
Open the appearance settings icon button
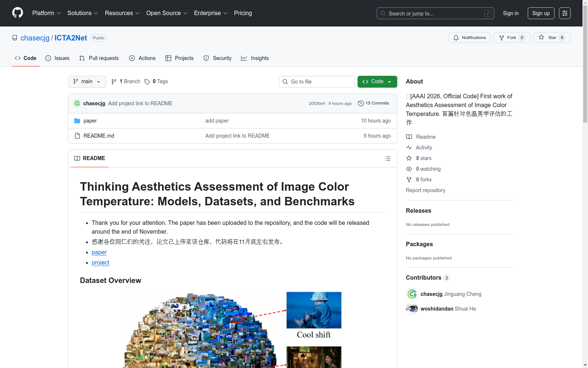tap(565, 13)
